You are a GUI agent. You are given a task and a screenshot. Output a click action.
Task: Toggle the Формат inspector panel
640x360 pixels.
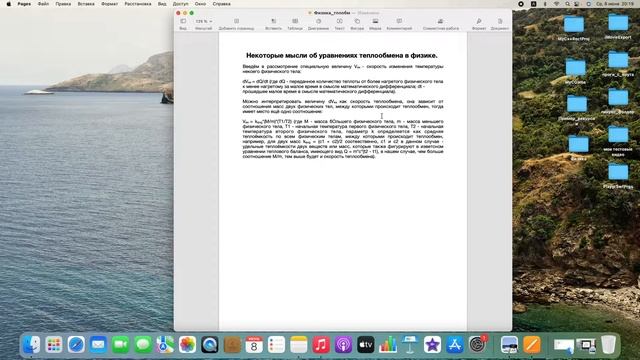(x=479, y=24)
